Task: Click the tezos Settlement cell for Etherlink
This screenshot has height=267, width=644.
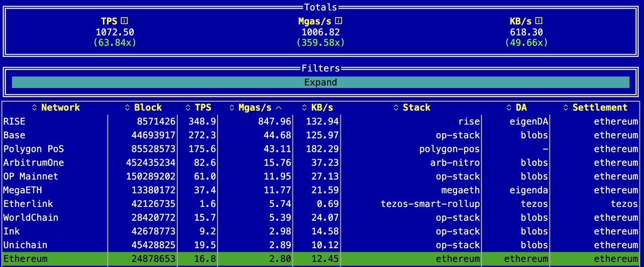Action: 624,204
